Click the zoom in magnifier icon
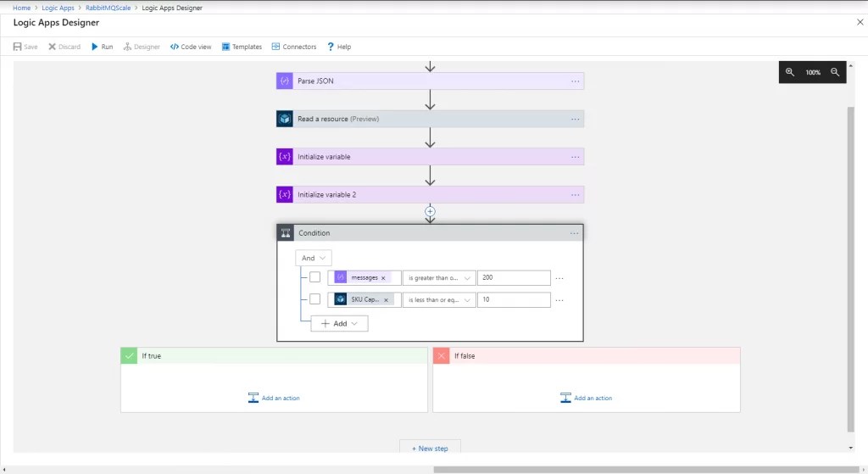 coord(790,72)
